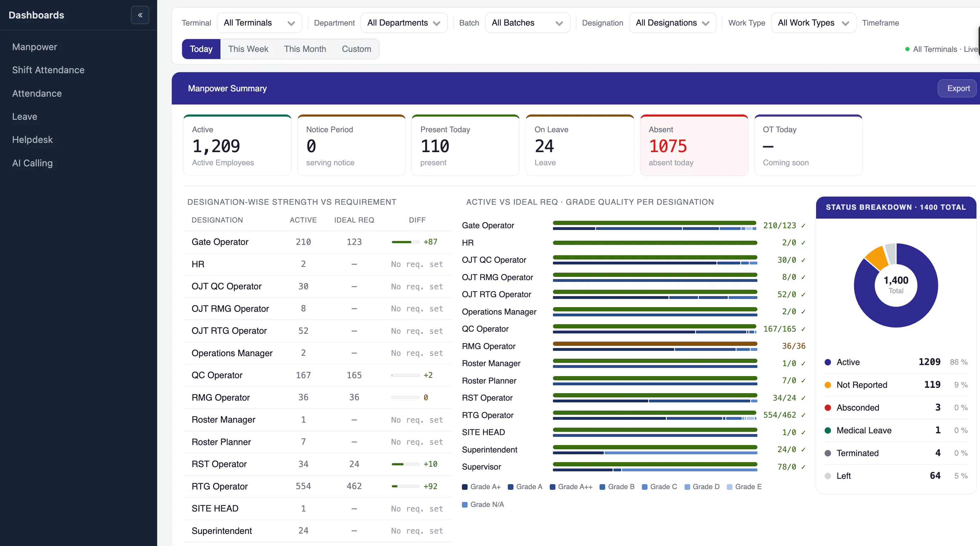Expand the All Work Types dropdown
Image resolution: width=980 pixels, height=546 pixels.
click(x=813, y=23)
